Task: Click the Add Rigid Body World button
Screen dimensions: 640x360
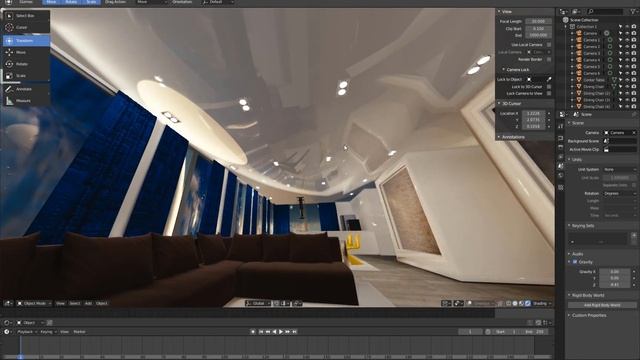Action: point(602,305)
